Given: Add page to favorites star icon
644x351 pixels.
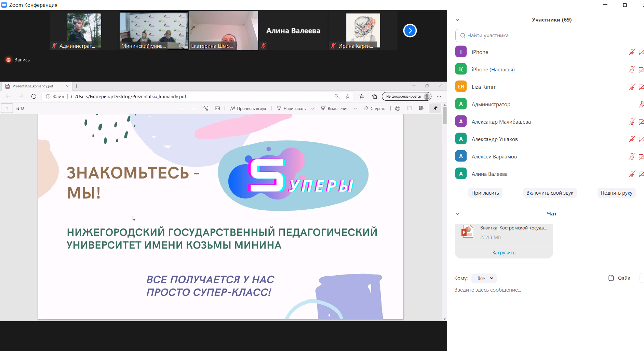Looking at the screenshot, I should pyautogui.click(x=348, y=97).
